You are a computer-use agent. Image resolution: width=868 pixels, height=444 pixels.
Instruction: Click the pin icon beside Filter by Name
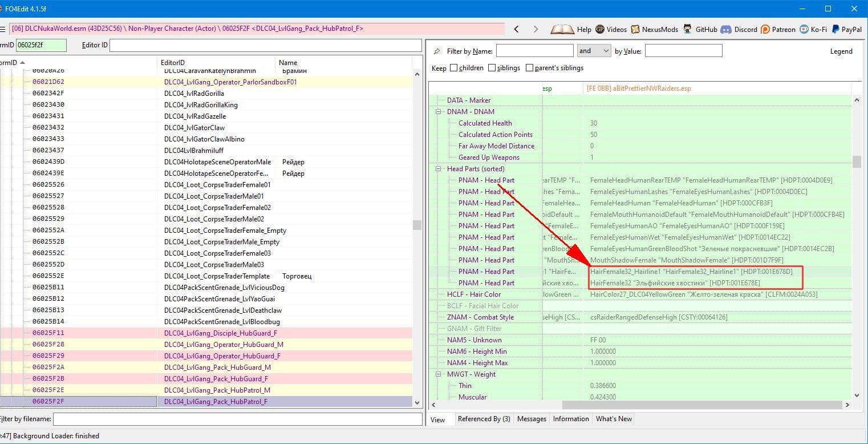click(437, 51)
